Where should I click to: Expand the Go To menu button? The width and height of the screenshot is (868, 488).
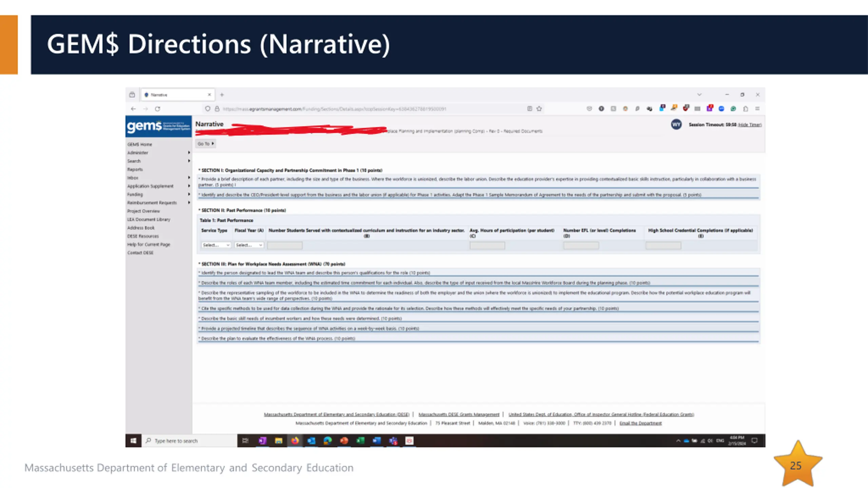pyautogui.click(x=205, y=144)
